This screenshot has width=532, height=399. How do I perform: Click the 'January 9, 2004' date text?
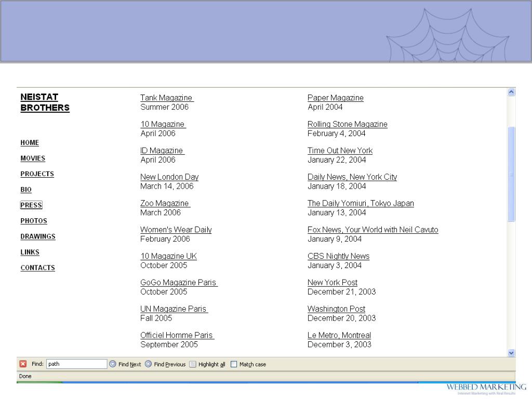pos(334,239)
